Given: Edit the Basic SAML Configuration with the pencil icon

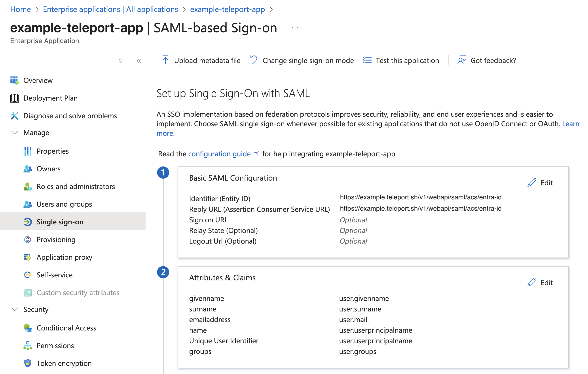Looking at the screenshot, I should click(x=540, y=183).
